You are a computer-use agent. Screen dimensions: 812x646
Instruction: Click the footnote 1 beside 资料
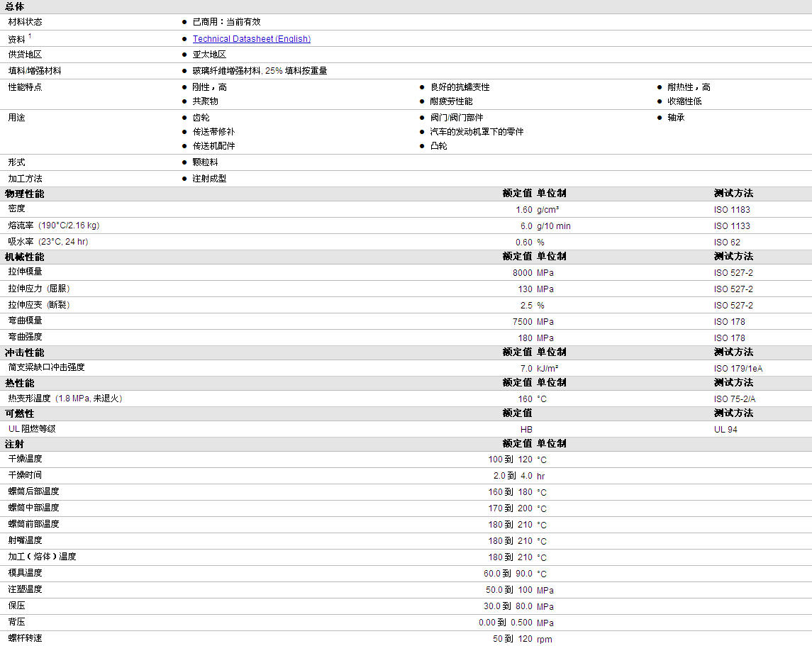(30, 35)
